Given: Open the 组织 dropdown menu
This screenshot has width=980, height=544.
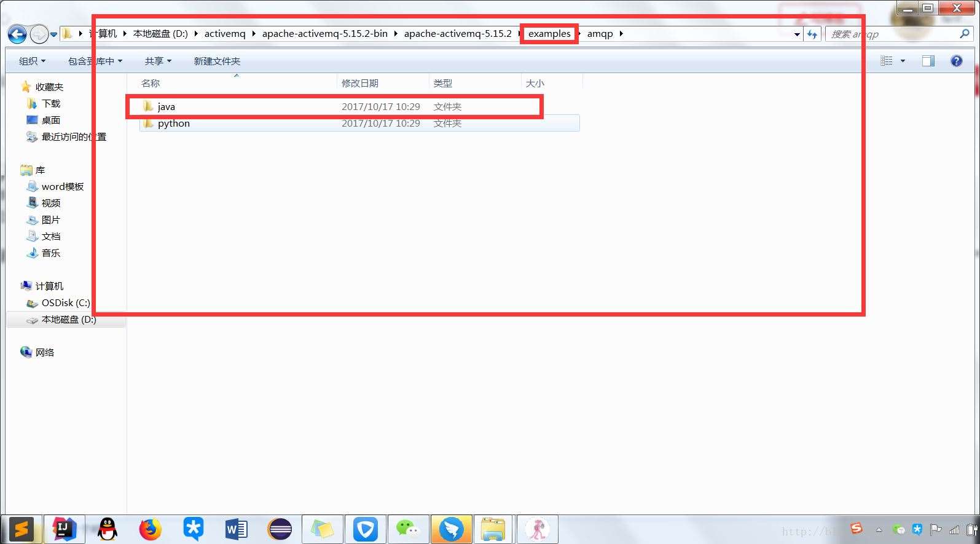Looking at the screenshot, I should 32,61.
